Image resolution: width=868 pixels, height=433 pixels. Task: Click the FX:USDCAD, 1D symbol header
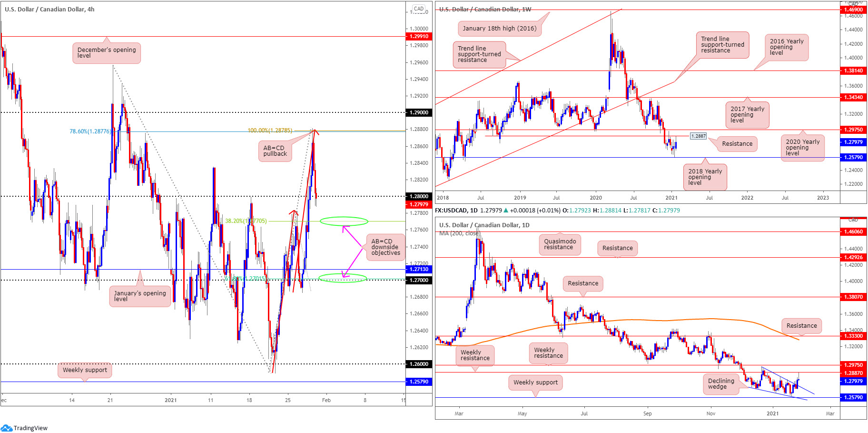[456, 210]
